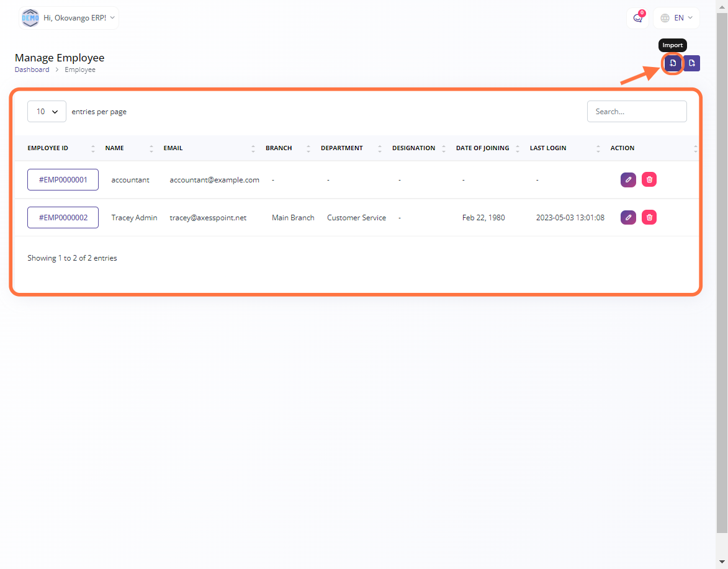The image size is (728, 569).
Task: Click the DEMO logo avatar
Action: point(30,18)
